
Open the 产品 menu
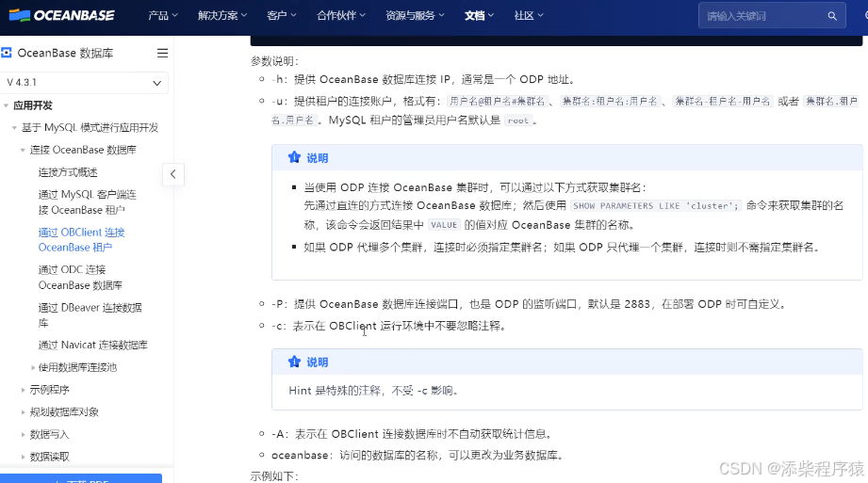(x=163, y=15)
